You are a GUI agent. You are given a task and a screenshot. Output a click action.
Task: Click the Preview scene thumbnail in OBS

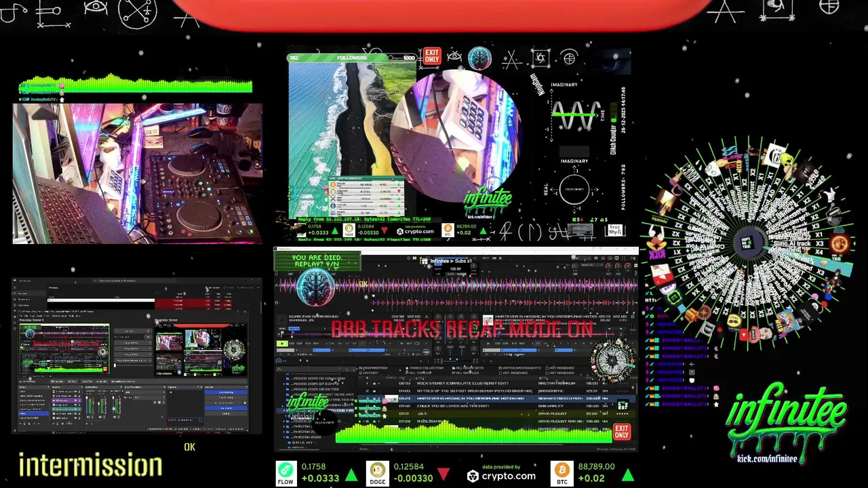(x=64, y=348)
